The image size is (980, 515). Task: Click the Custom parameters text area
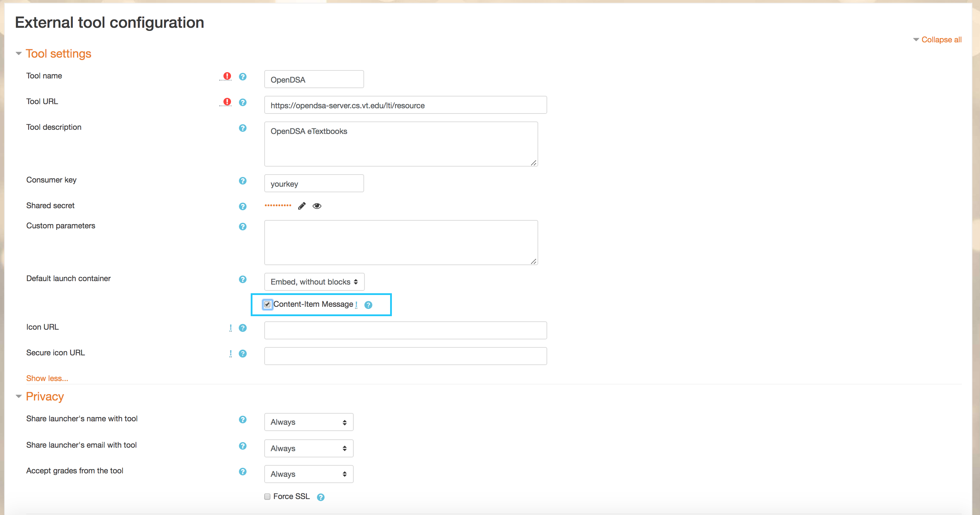pyautogui.click(x=401, y=243)
